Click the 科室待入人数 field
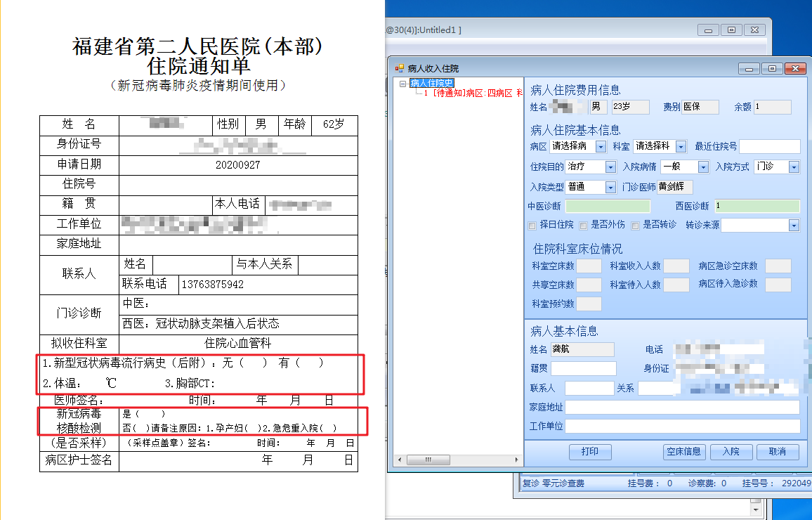This screenshot has height=520, width=812. pos(676,285)
